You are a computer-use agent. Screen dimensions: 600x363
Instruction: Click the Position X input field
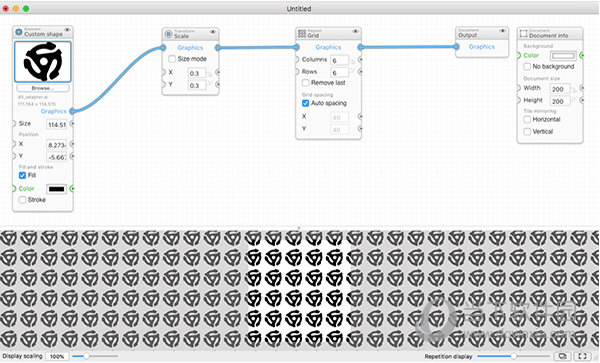[57, 145]
